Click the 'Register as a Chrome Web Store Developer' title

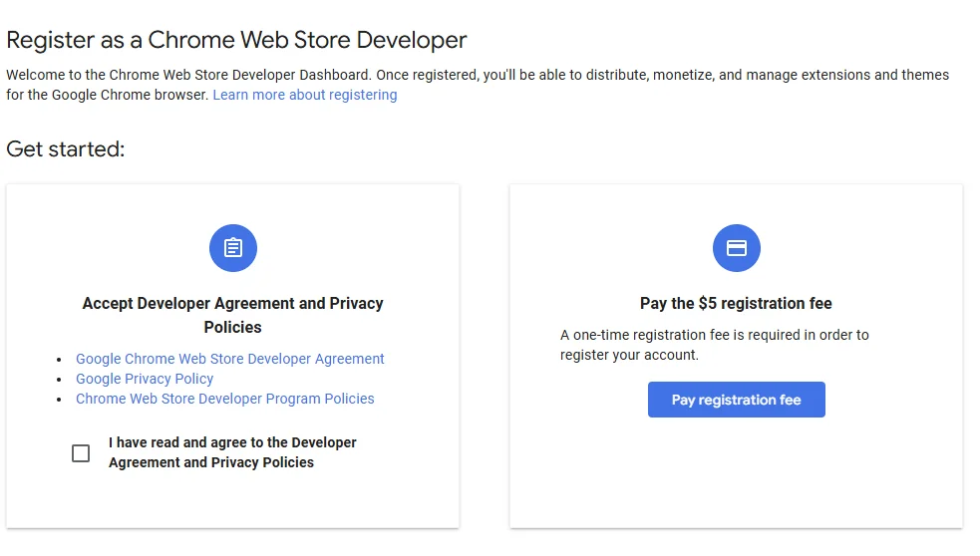tap(236, 40)
